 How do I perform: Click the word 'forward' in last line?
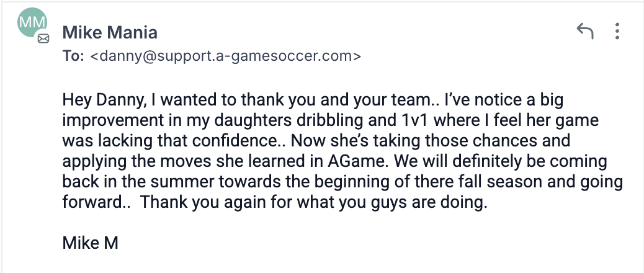(x=92, y=202)
